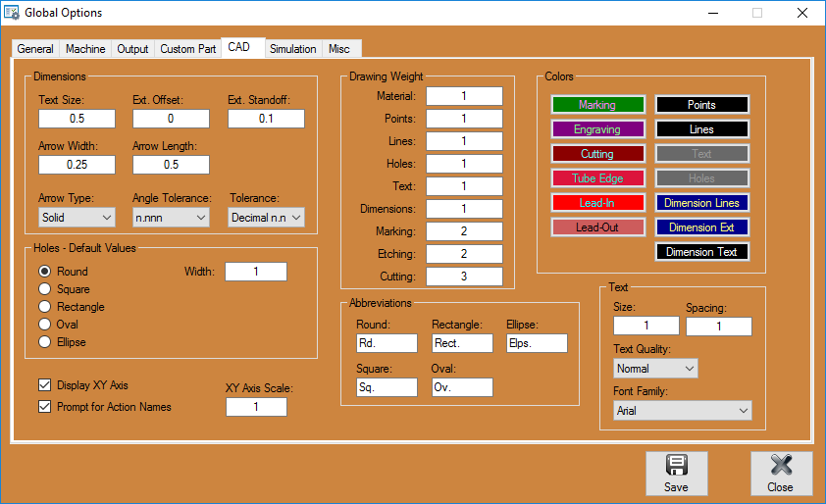Click the Arrow Length input field
Image resolution: width=826 pixels, height=504 pixels.
171,165
